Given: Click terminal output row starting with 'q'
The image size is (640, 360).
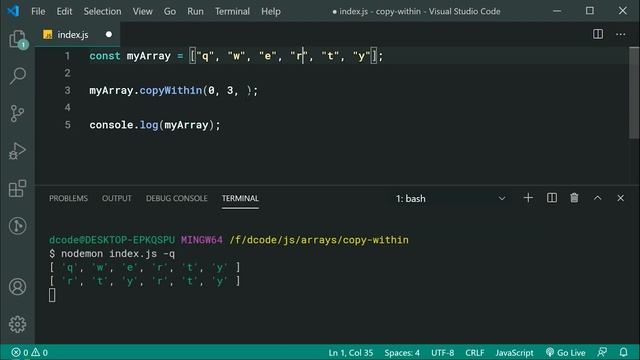Looking at the screenshot, I should (x=145, y=267).
